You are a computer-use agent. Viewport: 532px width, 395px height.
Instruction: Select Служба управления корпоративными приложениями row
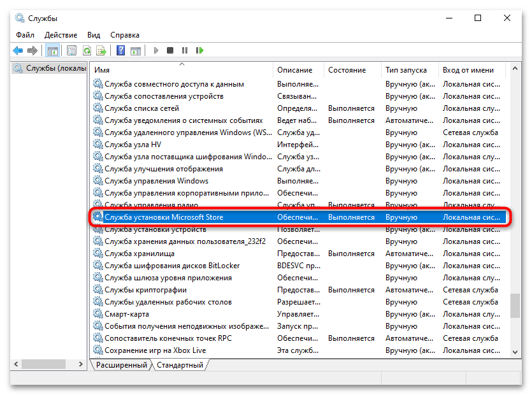pyautogui.click(x=299, y=193)
